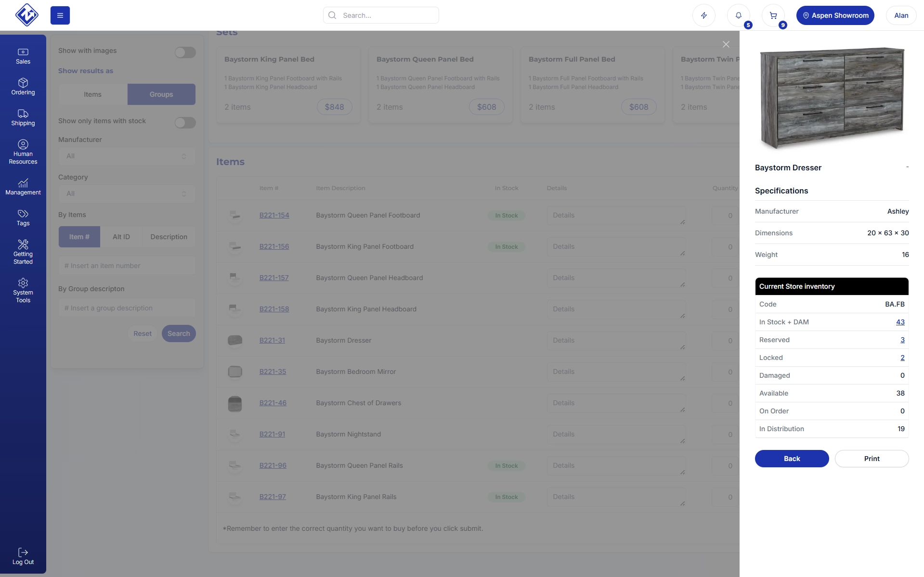Click the Back button in details panel
The height and width of the screenshot is (577, 924).
click(792, 459)
